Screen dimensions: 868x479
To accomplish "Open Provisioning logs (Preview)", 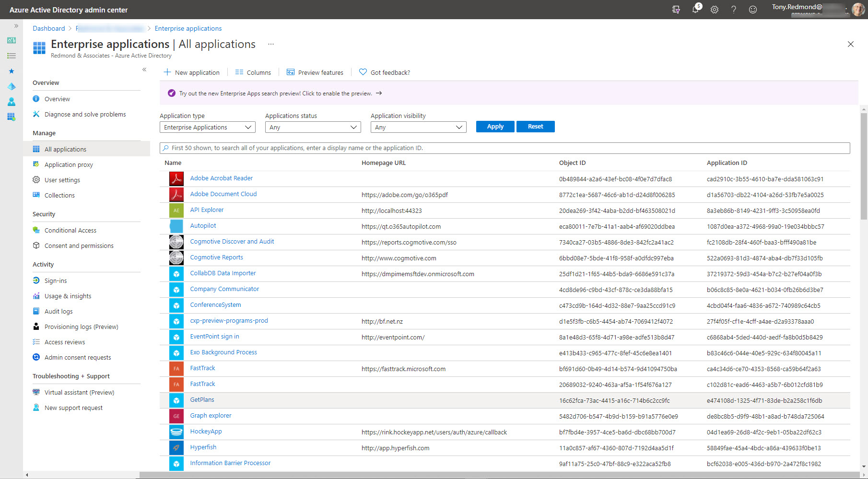I will pyautogui.click(x=81, y=327).
